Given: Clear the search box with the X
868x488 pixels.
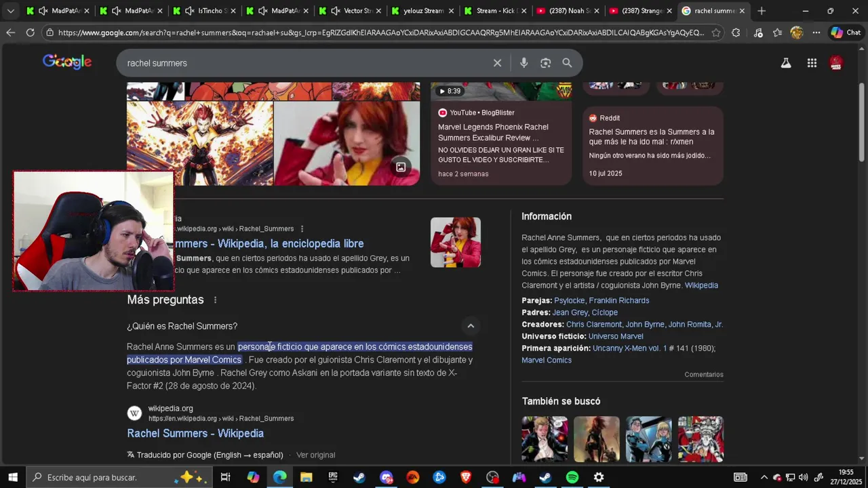Looking at the screenshot, I should pyautogui.click(x=497, y=63).
